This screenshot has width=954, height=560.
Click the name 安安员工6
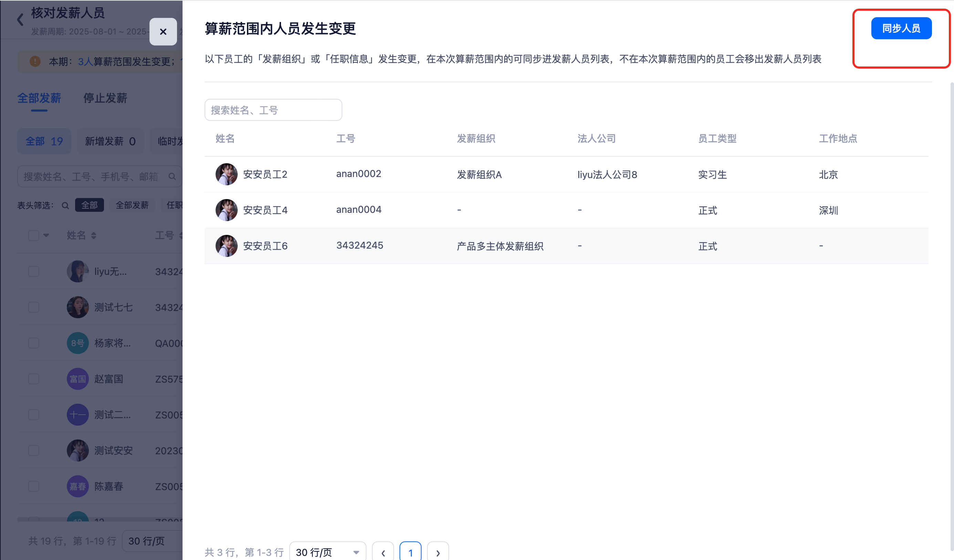(x=265, y=246)
